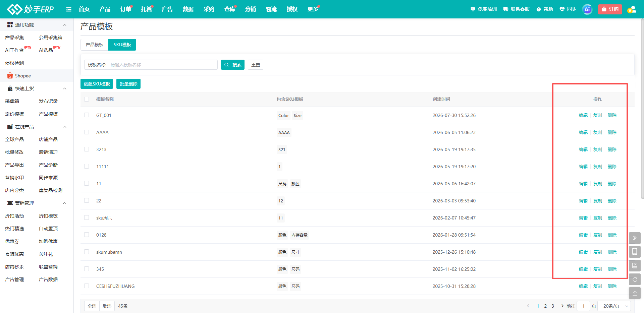Click the red 订购 button
Viewport: 644px width, 313px height.
(x=610, y=9)
